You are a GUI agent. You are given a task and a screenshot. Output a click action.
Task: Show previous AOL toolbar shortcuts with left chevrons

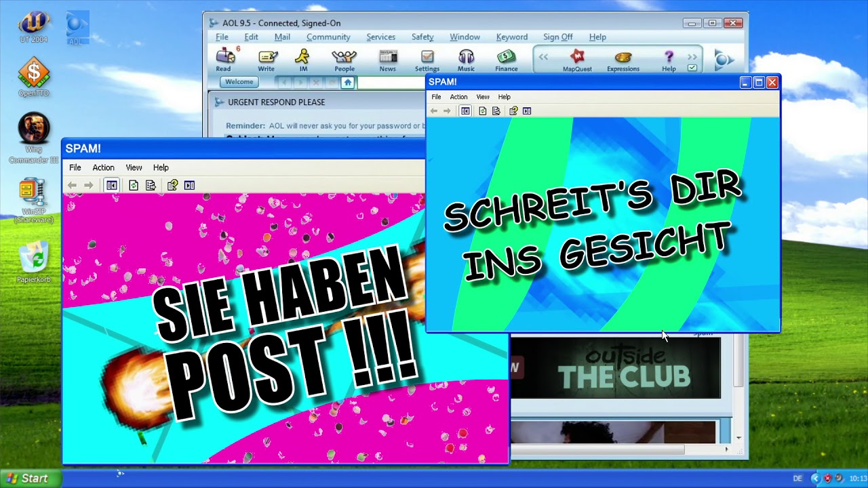[543, 57]
